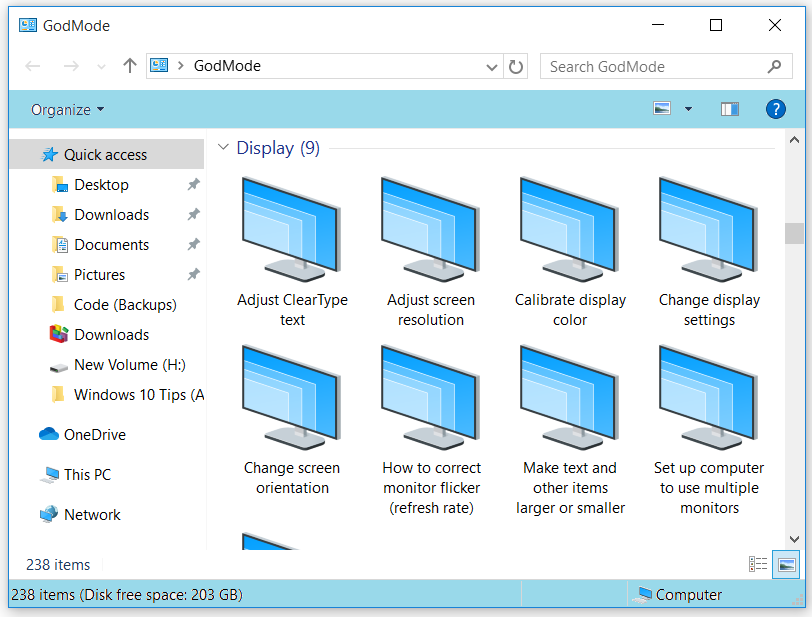Expand the address bar history dropdown
Viewport: 812px width, 617px height.
coord(492,67)
